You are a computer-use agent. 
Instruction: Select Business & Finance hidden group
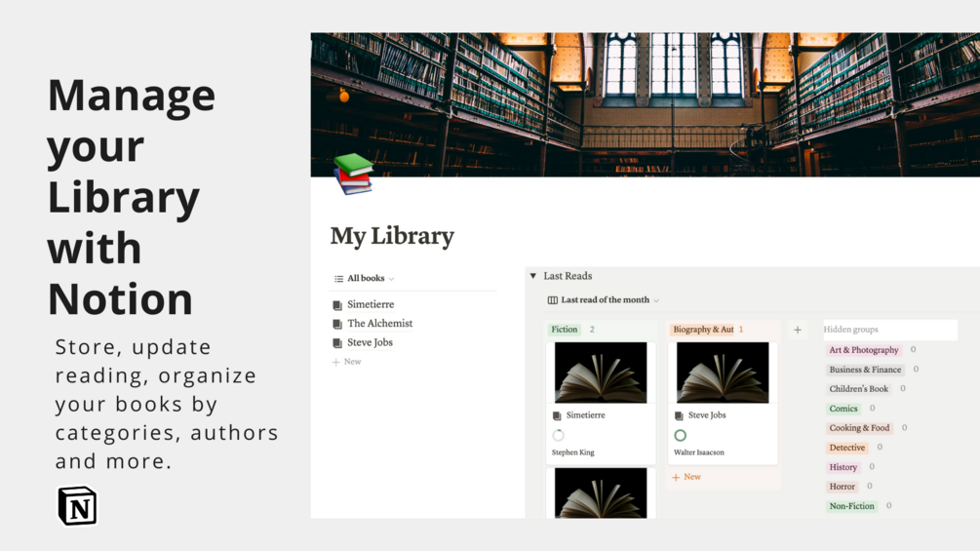tap(865, 370)
